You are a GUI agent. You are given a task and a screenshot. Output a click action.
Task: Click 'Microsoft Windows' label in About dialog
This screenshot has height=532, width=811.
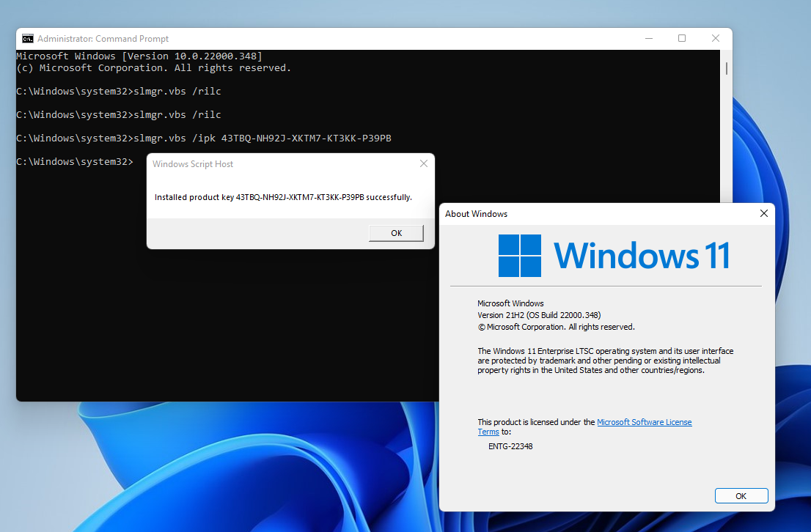pos(510,303)
